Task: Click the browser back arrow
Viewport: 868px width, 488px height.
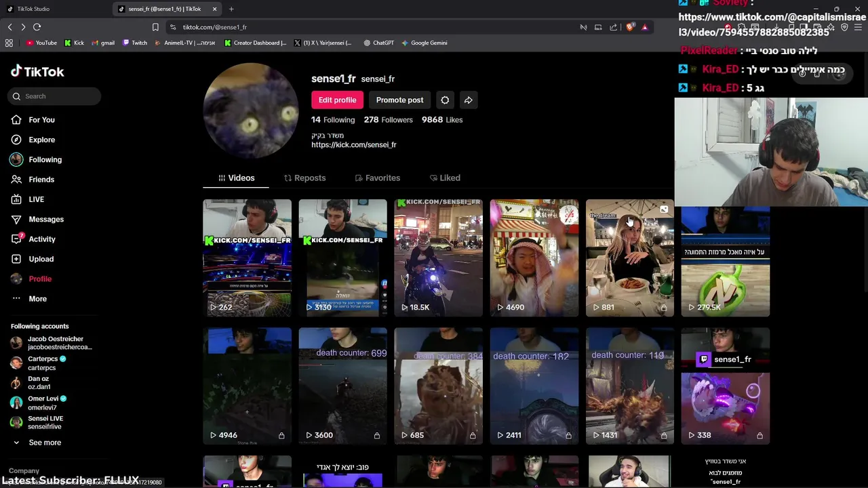Action: 9,27
